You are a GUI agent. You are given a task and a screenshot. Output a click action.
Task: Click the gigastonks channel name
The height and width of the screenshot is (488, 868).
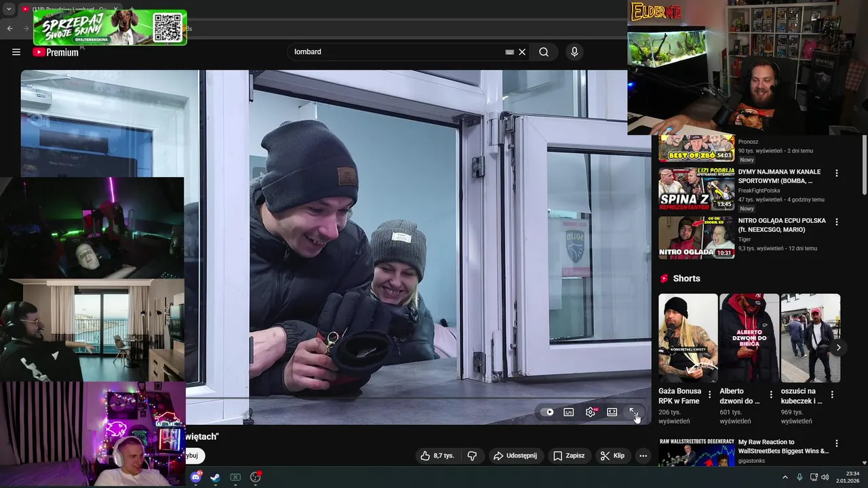(x=751, y=461)
